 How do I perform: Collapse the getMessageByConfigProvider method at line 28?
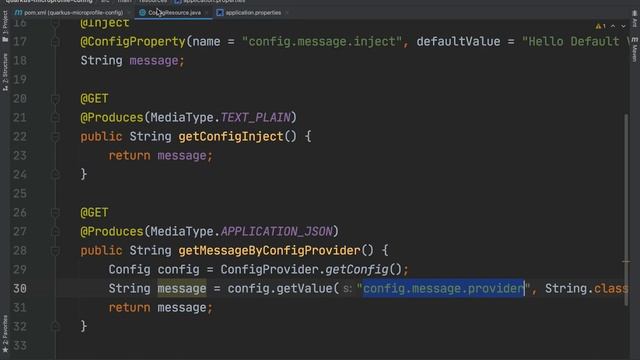(x=55, y=251)
